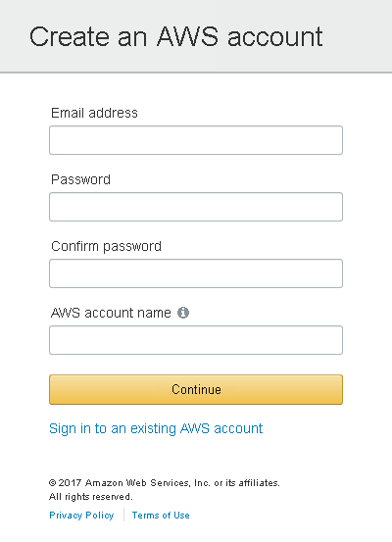Focus the Email address input field
The image size is (392, 542).
[196, 140]
